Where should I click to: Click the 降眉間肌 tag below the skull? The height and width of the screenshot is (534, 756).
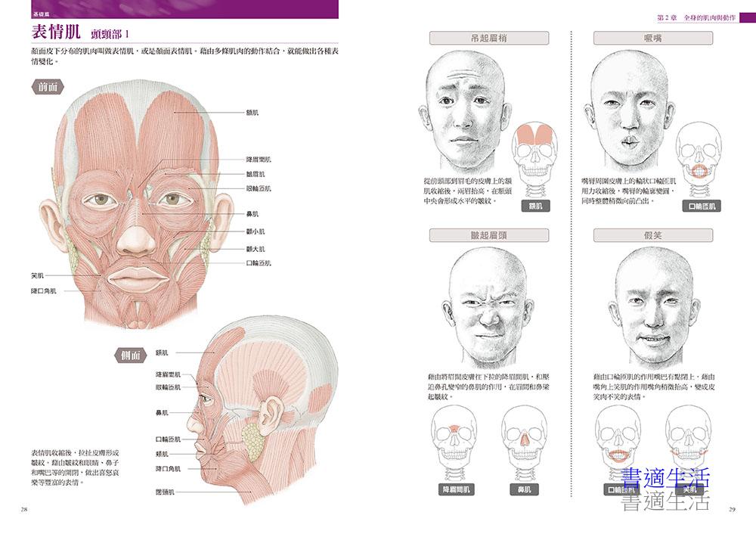pos(456,489)
